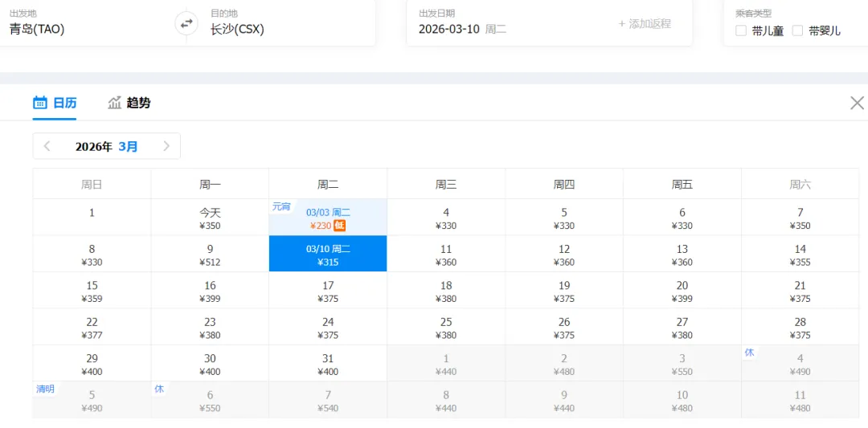Enable the 带婴儿 checkbox
The width and height of the screenshot is (868, 428).
[x=798, y=31]
